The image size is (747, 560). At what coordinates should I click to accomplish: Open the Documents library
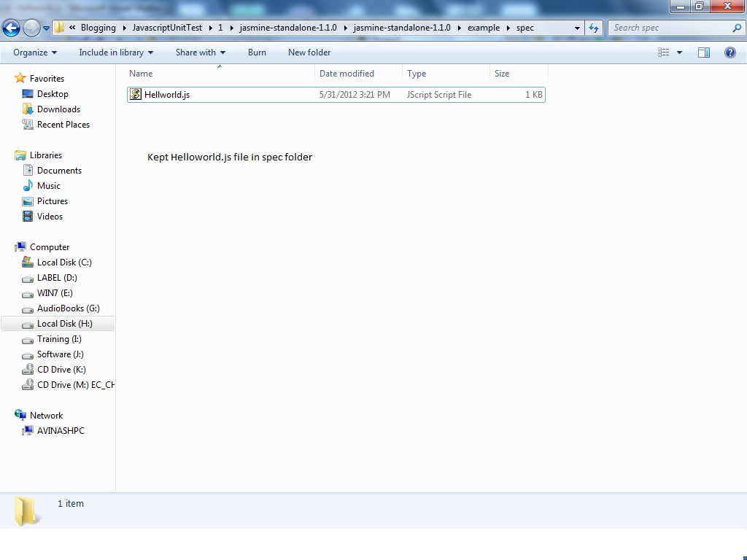59,171
